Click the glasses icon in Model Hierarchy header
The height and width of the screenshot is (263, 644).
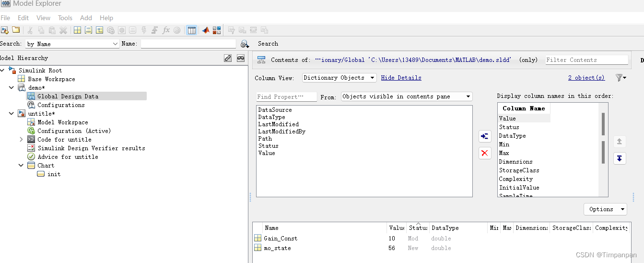pyautogui.click(x=240, y=58)
